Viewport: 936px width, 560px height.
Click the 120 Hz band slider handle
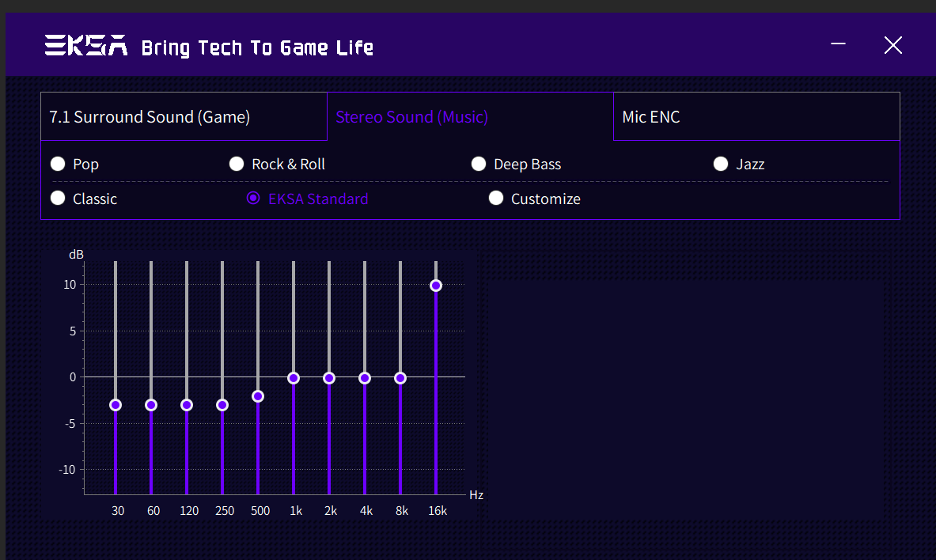(x=187, y=406)
